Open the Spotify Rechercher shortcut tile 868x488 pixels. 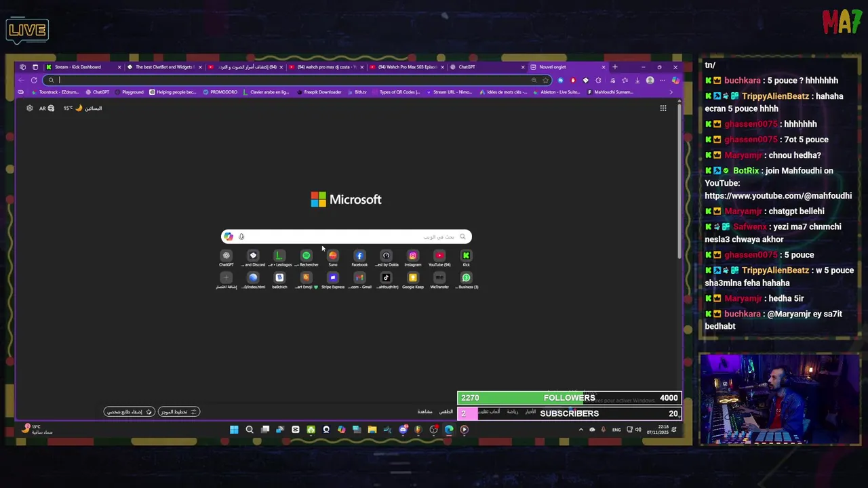point(307,258)
